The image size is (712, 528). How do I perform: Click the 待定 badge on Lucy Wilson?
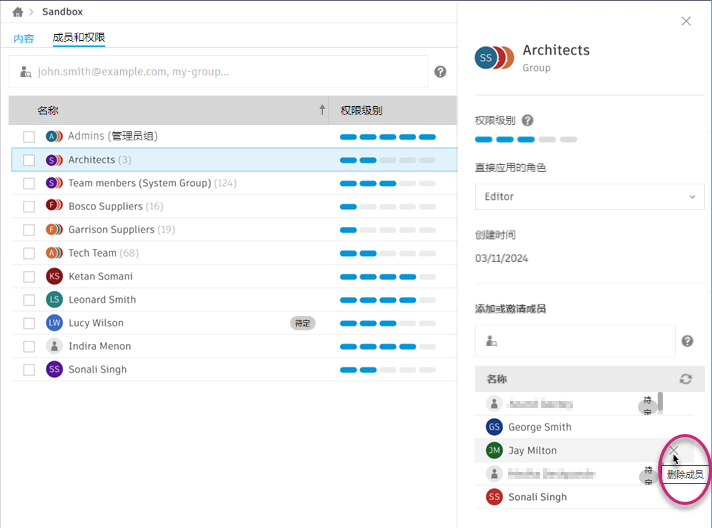pyautogui.click(x=302, y=323)
